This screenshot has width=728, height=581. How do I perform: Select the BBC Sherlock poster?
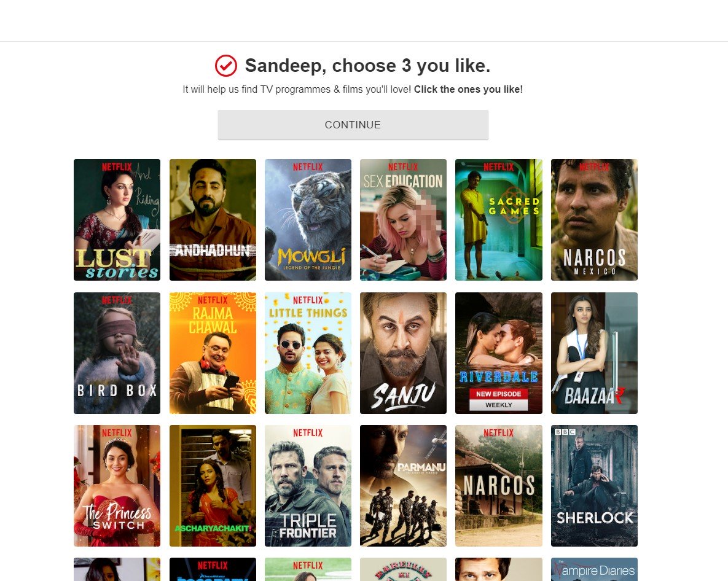pyautogui.click(x=594, y=485)
